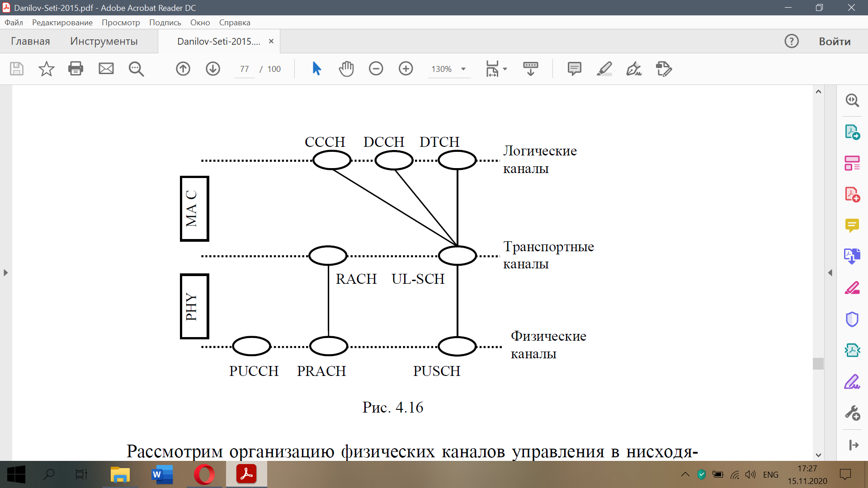Open the Подпись menu
Viewport: 868px width, 488px height.
(x=165, y=23)
